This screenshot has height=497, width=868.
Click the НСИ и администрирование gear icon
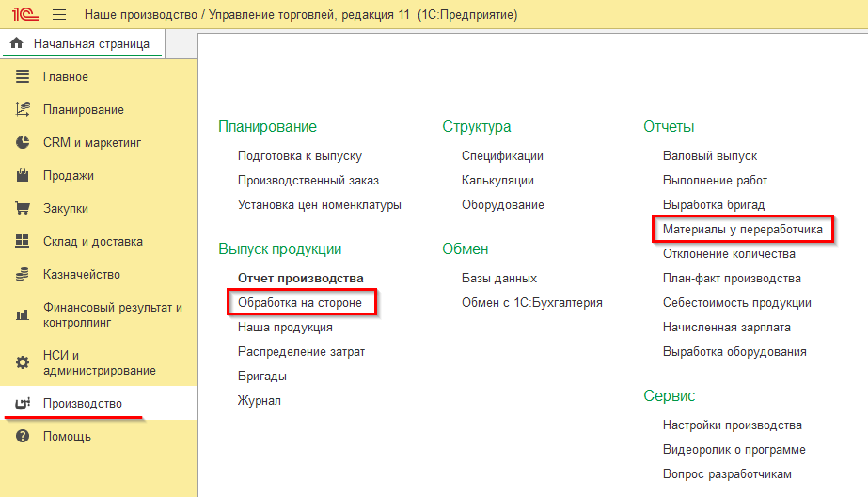[x=23, y=363]
